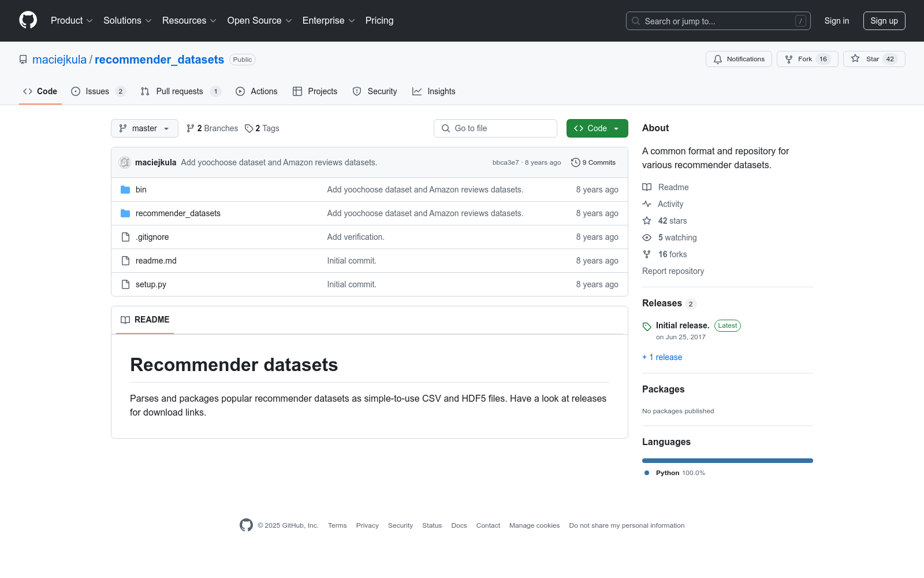Click the book icon beside Readme in About
Screen dimensions: 924x578
(x=647, y=187)
